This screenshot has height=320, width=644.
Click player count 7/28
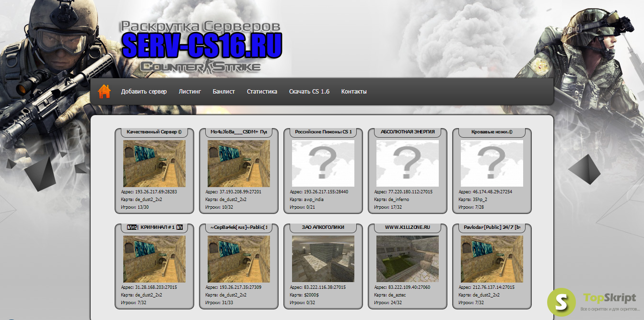(480, 207)
